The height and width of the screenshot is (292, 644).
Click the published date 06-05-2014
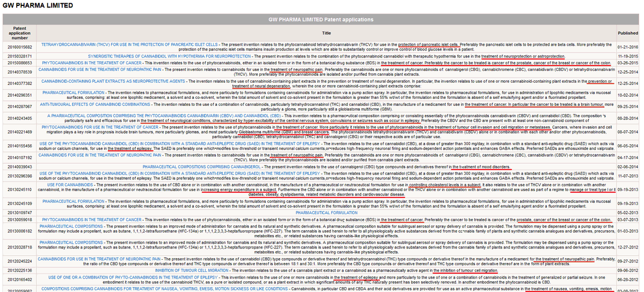click(628, 145)
